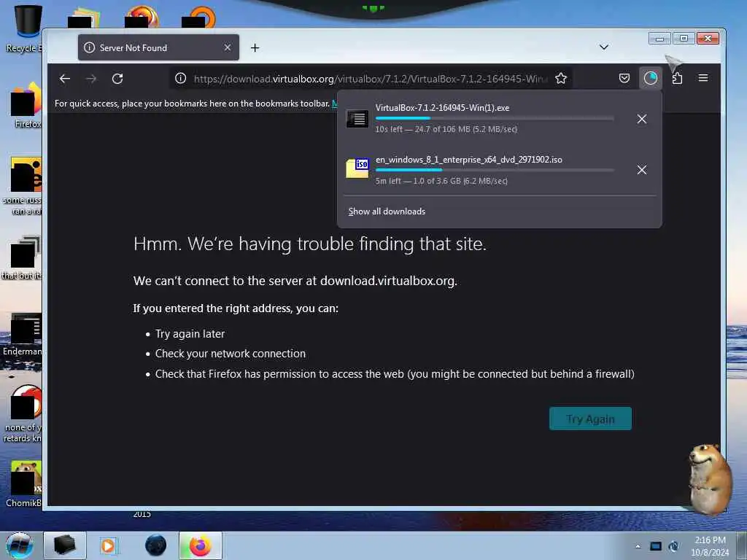The height and width of the screenshot is (560, 747).
Task: Click the '10s left — 24.7 of 106 MB' status
Action: [446, 129]
